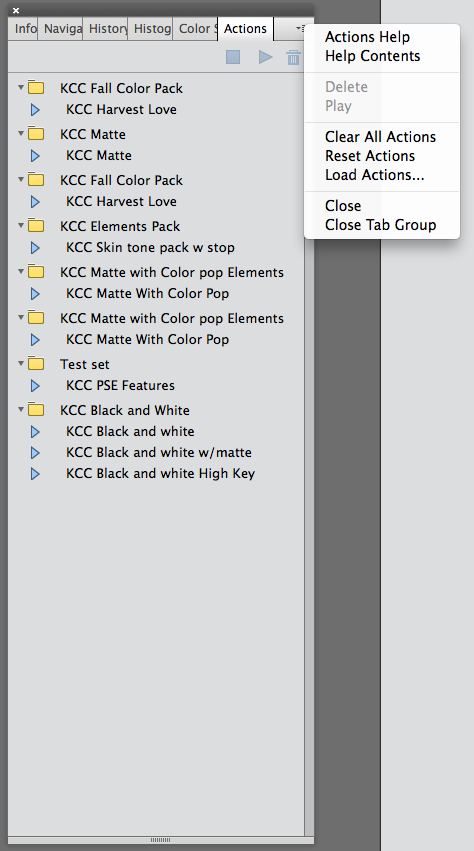Screen dimensions: 474x851
Task: Select the 'KCC PSE Features' action
Action: [121, 385]
